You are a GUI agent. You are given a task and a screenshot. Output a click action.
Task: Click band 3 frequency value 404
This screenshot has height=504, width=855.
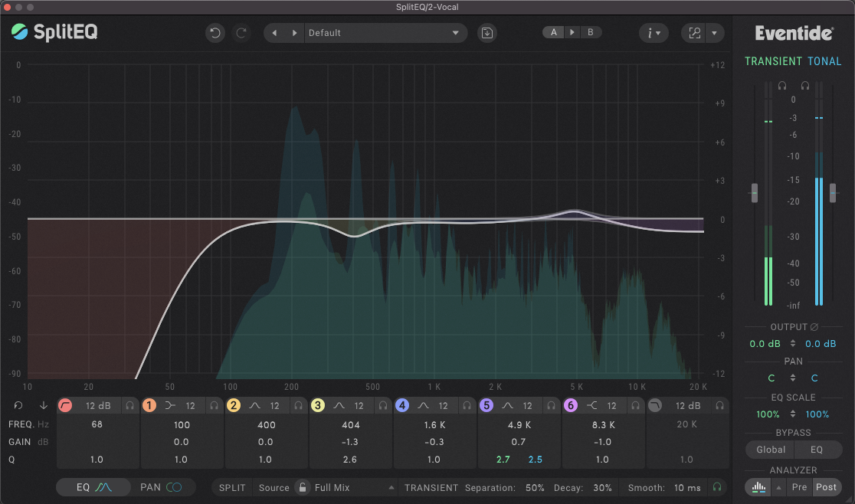pyautogui.click(x=351, y=424)
